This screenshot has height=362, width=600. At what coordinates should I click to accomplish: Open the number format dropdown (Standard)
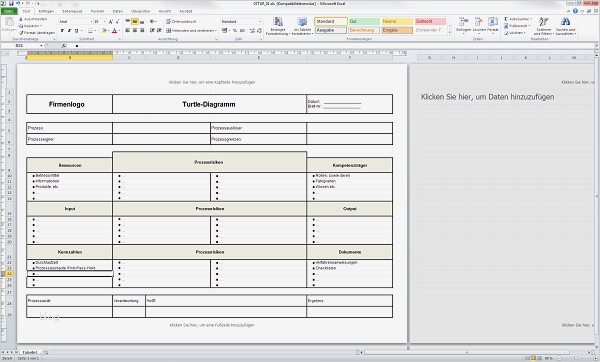click(x=260, y=22)
